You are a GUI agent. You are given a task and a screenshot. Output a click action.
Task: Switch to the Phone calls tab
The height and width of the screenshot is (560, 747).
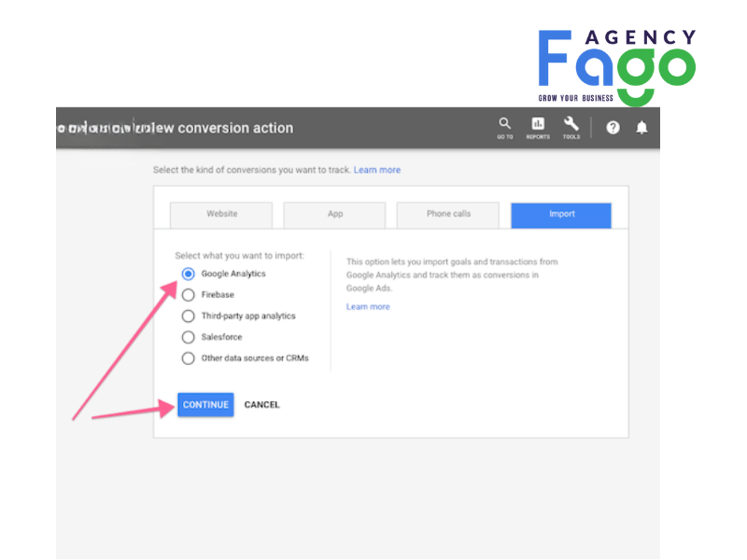tap(447, 215)
